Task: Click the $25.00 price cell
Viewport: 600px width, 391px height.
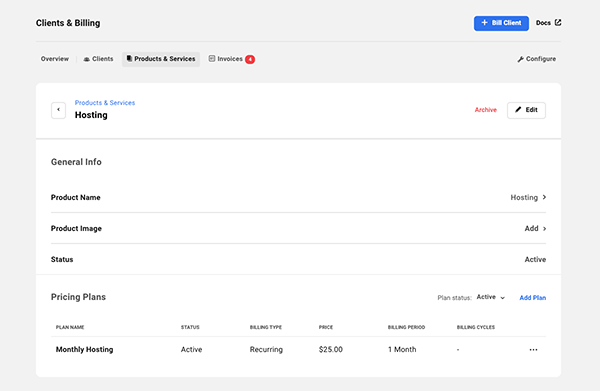Action: point(331,349)
